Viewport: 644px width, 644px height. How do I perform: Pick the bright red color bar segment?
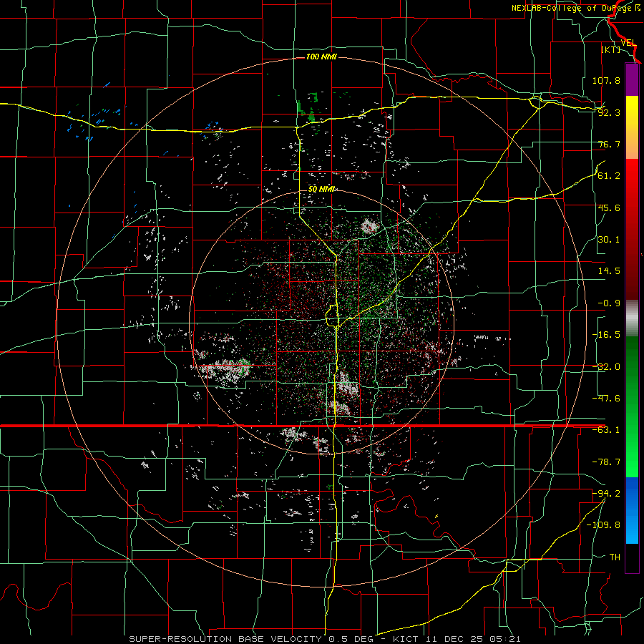point(632,190)
